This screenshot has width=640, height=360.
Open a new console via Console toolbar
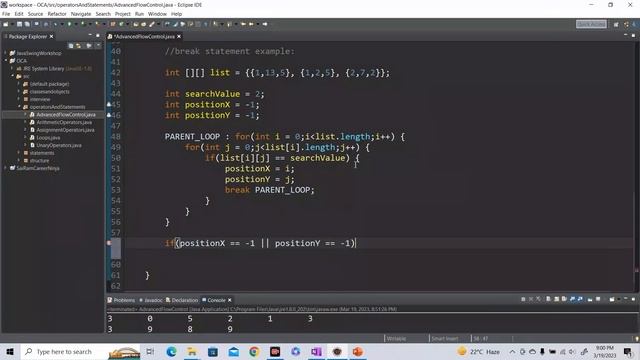(x=612, y=299)
